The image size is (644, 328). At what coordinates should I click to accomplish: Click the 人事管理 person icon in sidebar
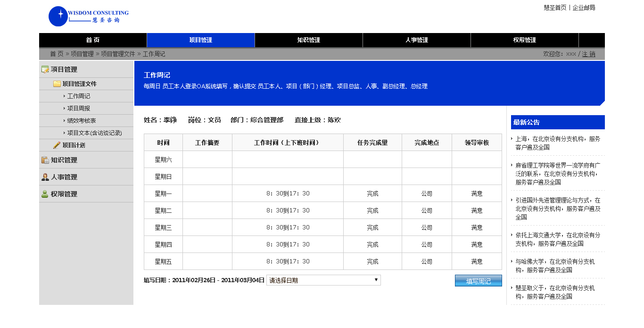click(45, 177)
